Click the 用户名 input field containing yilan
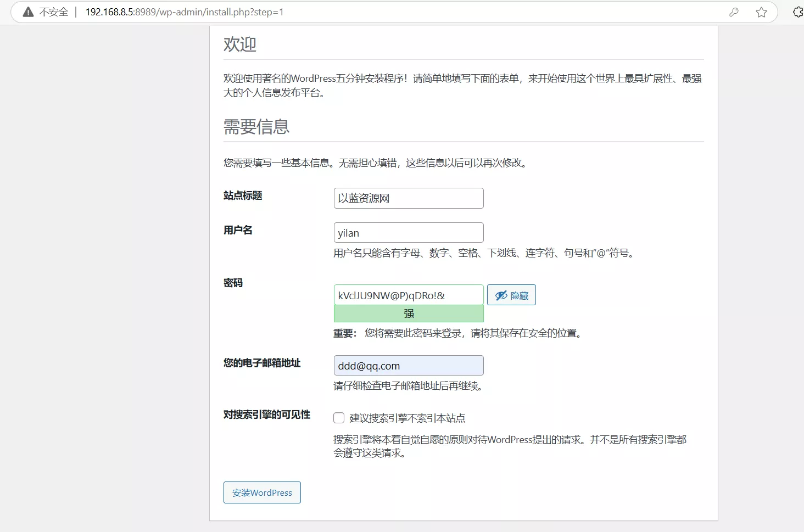 tap(409, 233)
